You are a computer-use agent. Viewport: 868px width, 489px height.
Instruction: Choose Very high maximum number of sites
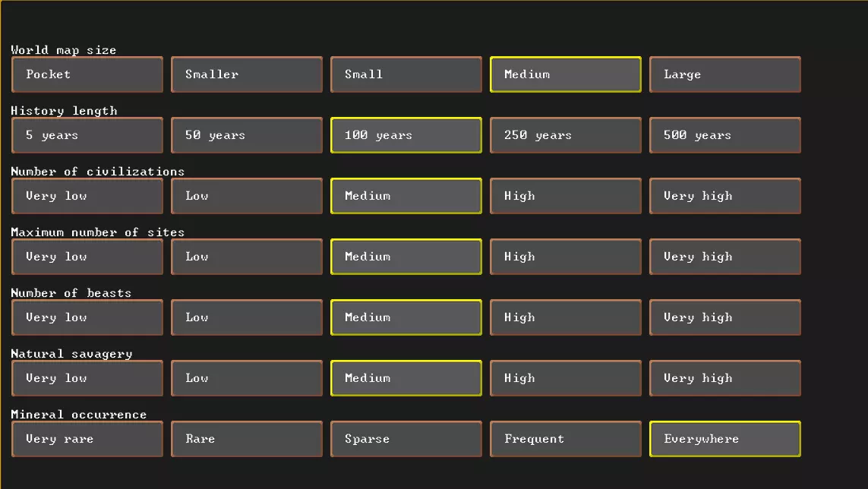tap(724, 257)
